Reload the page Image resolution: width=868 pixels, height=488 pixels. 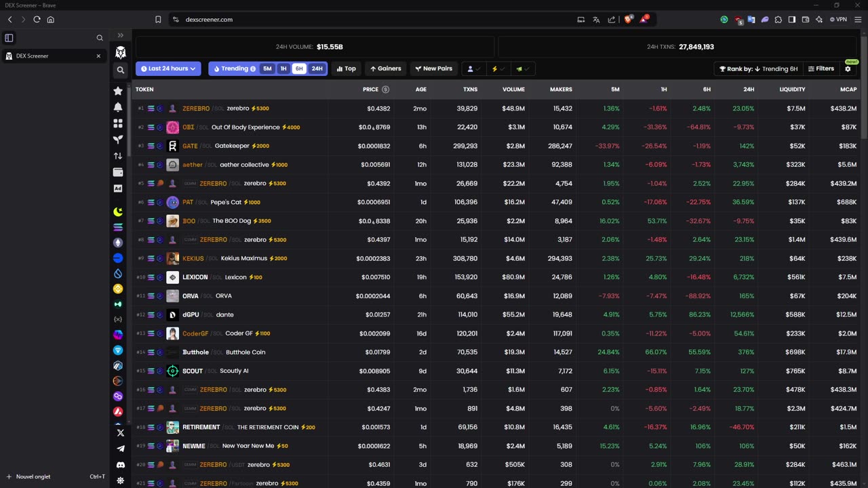click(x=37, y=20)
